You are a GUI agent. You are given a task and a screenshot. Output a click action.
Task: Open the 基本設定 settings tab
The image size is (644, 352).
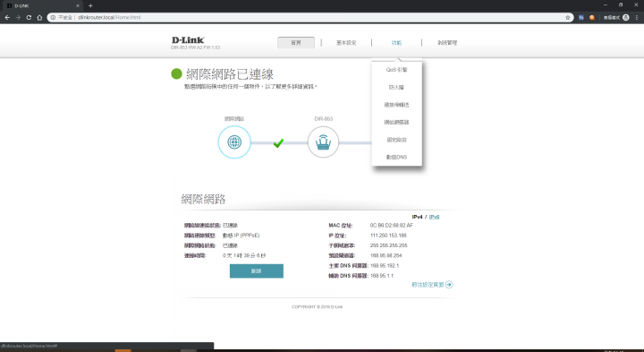tap(346, 43)
